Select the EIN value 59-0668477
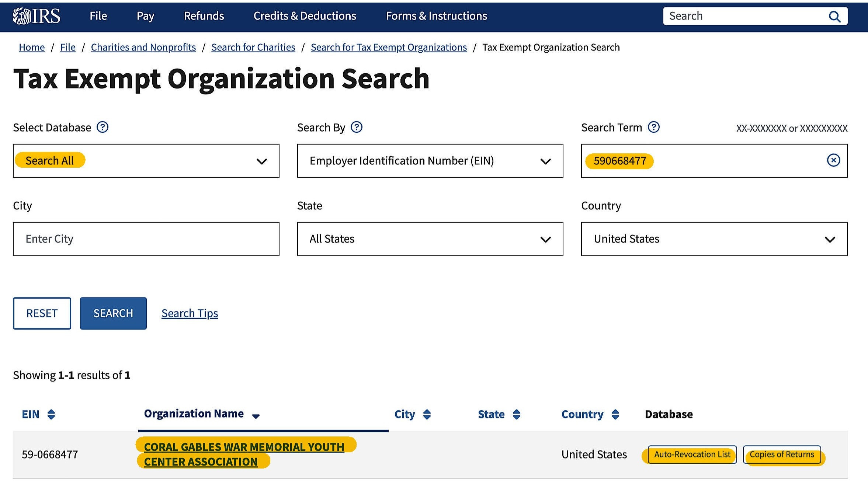868x484 pixels. point(50,455)
